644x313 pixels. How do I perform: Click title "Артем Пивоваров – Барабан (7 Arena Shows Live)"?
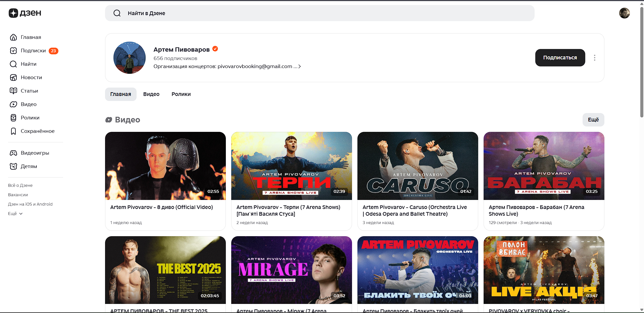(537, 211)
